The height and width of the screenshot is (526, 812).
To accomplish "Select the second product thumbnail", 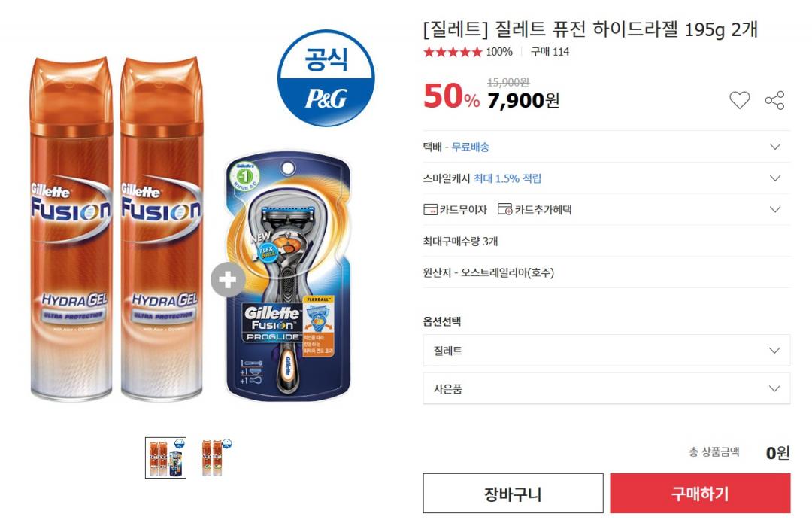I will point(216,458).
